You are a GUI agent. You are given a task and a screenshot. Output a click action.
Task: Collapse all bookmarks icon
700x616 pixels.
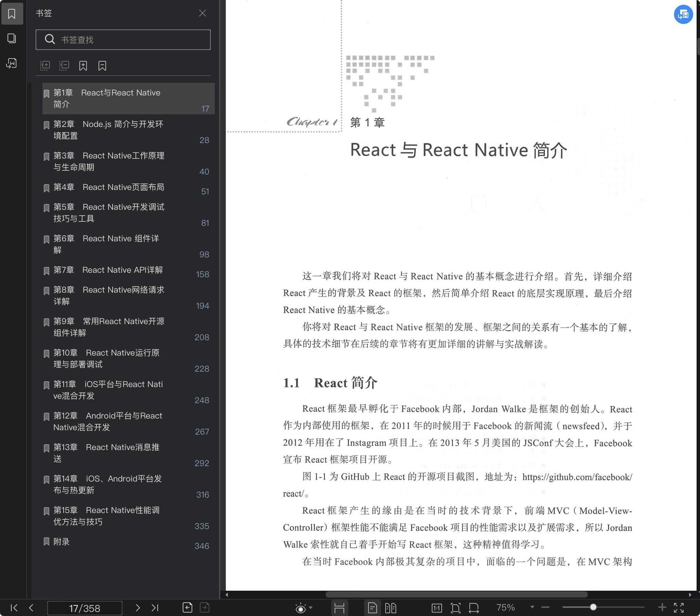point(64,65)
